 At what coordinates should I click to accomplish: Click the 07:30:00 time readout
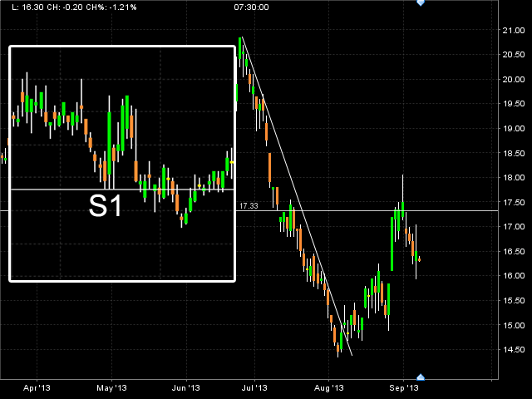pos(251,7)
